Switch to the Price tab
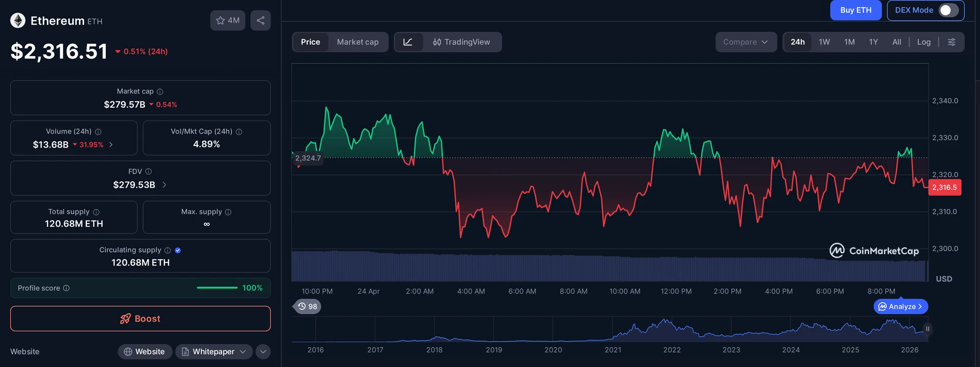980x367 pixels. [310, 42]
